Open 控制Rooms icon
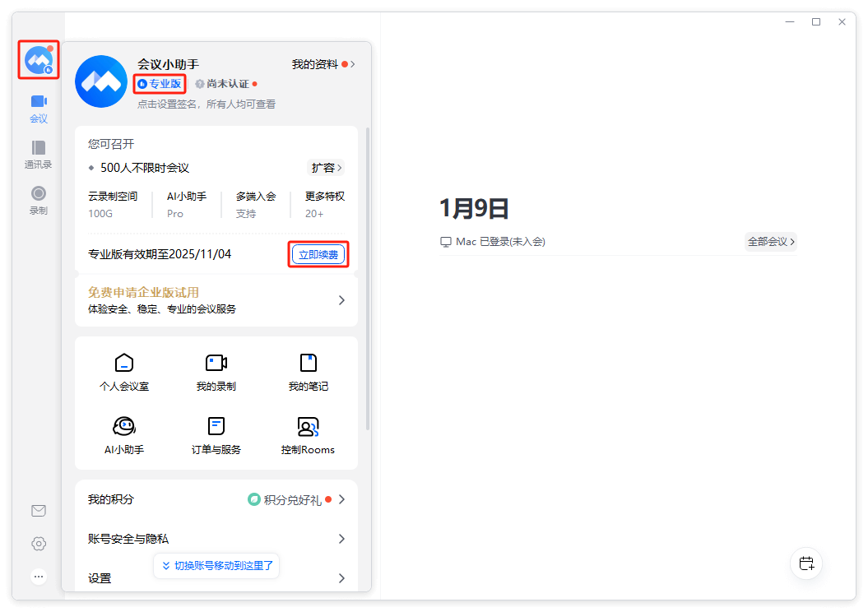 click(308, 436)
